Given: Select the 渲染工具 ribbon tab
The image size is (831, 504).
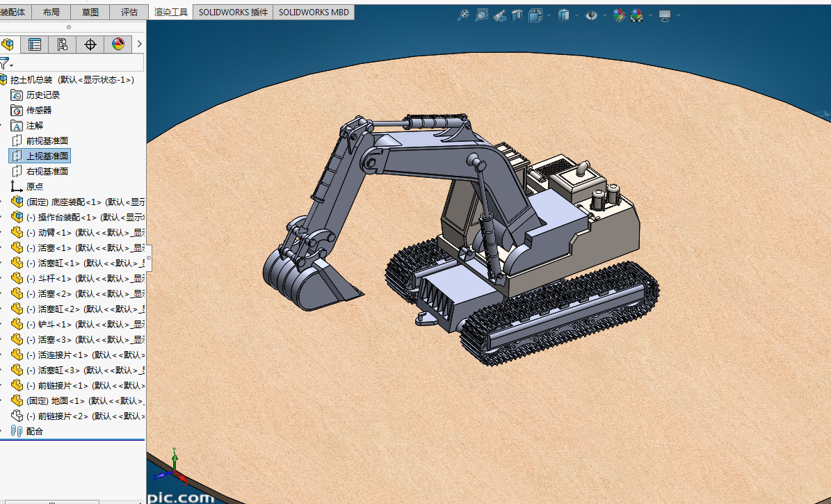Looking at the screenshot, I should 170,13.
